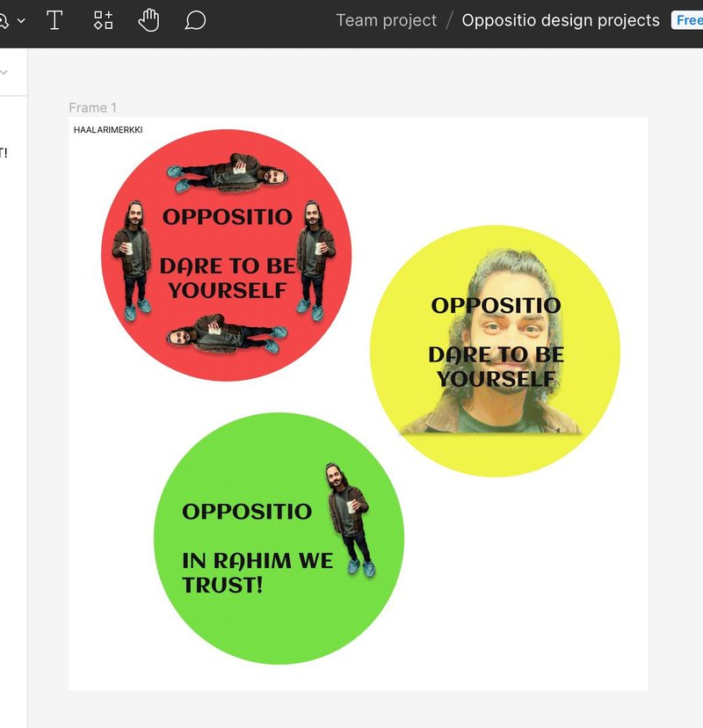Open the Resources components tool

click(x=104, y=20)
